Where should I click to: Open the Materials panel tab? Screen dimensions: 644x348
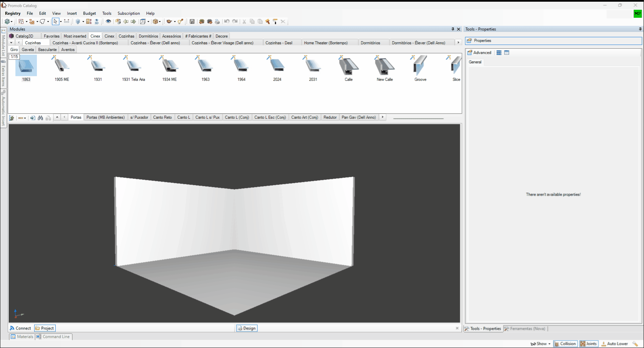click(x=22, y=337)
